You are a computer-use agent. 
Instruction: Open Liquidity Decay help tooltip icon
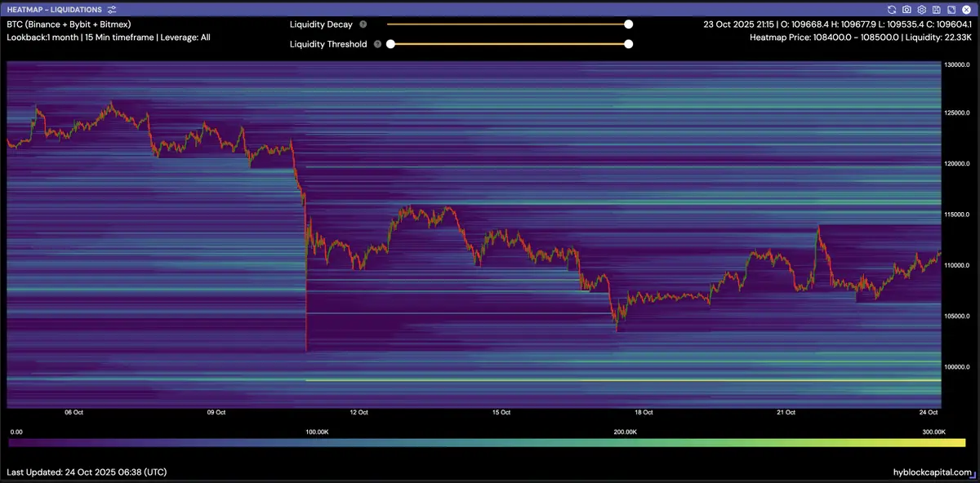point(363,24)
